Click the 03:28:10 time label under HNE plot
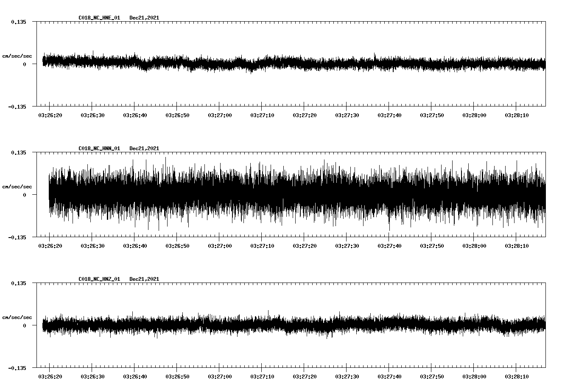Screen dimensions: 576x392 [517, 115]
